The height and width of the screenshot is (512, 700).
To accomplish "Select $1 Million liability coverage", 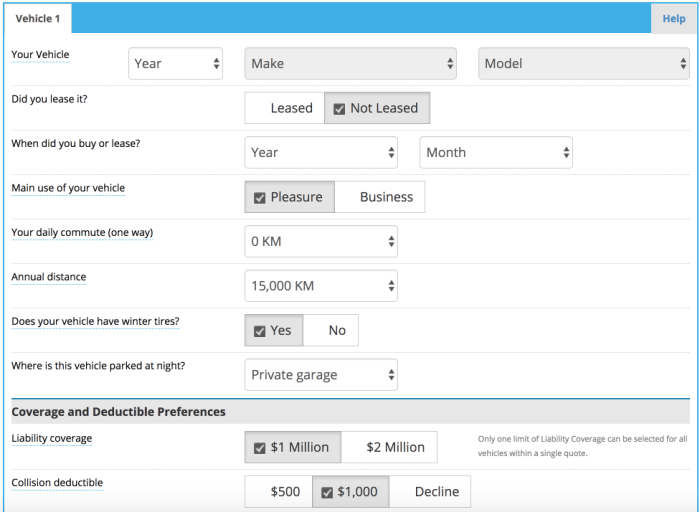I will point(292,447).
